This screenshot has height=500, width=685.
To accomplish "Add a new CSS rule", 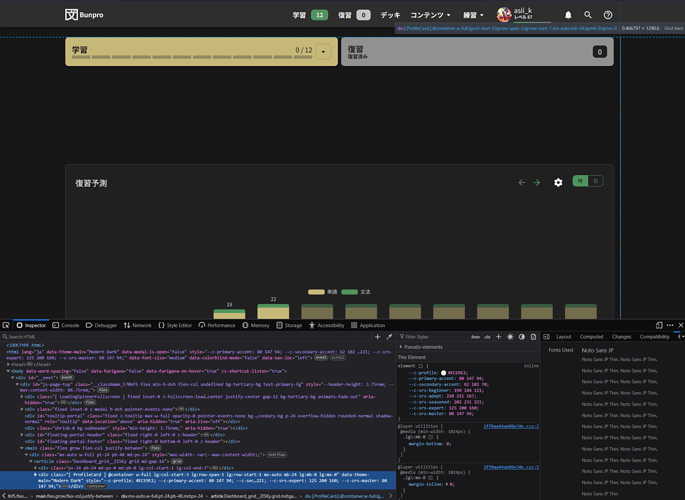I will pyautogui.click(x=498, y=337).
